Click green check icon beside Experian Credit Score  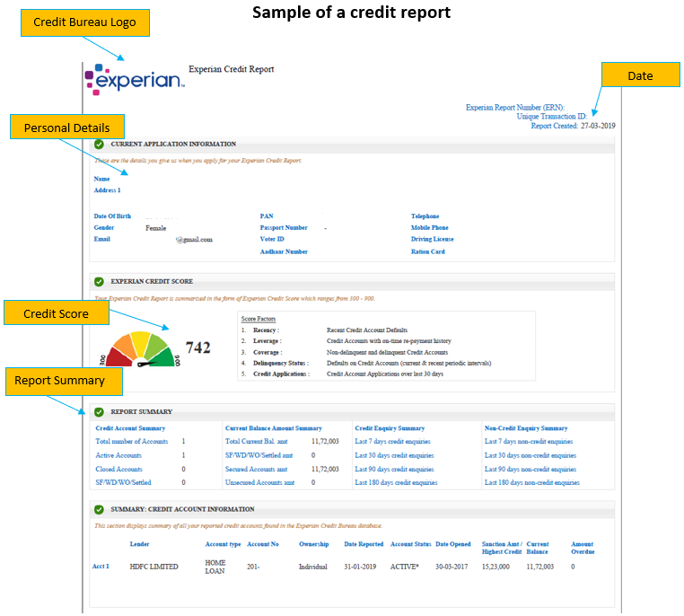[x=99, y=281]
